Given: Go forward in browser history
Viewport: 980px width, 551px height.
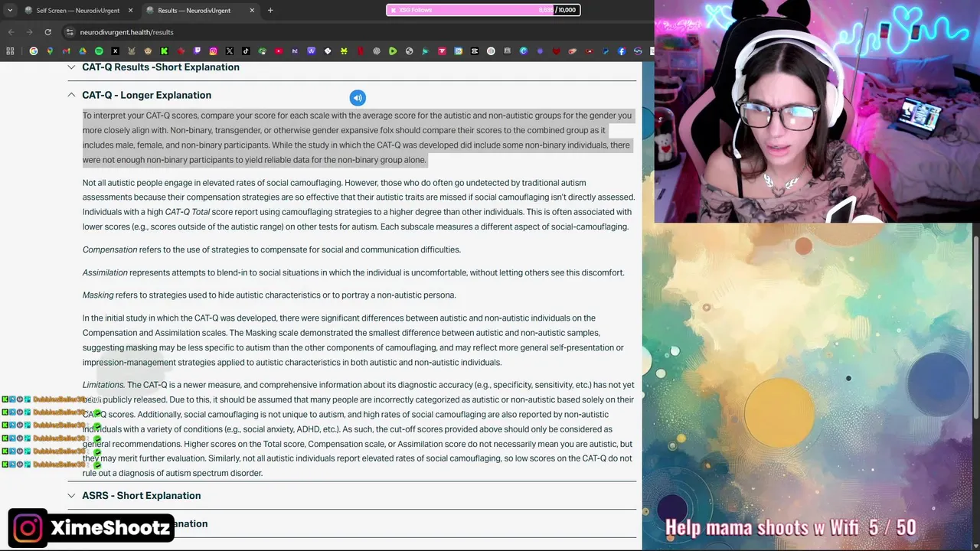Looking at the screenshot, I should click(29, 32).
